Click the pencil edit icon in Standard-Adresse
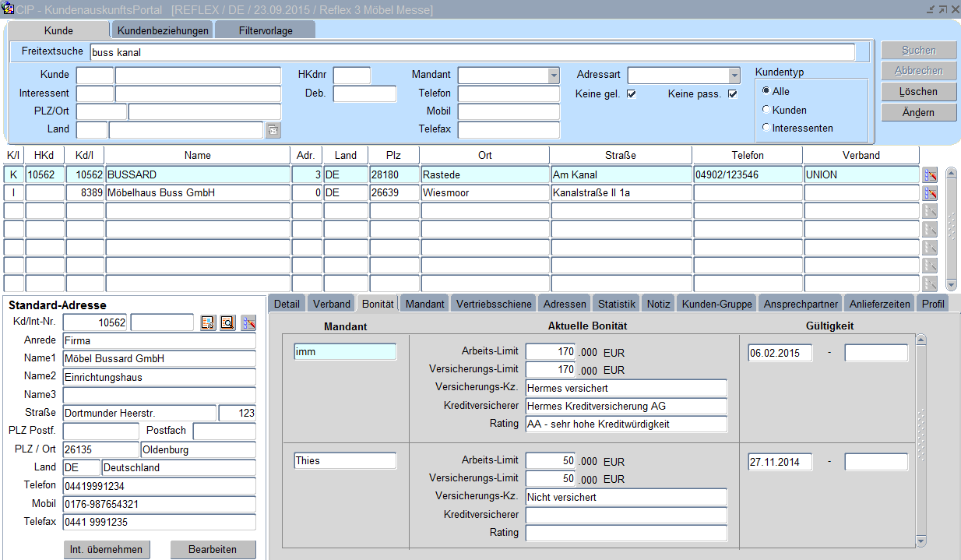Image resolution: width=961 pixels, height=560 pixels. point(248,322)
